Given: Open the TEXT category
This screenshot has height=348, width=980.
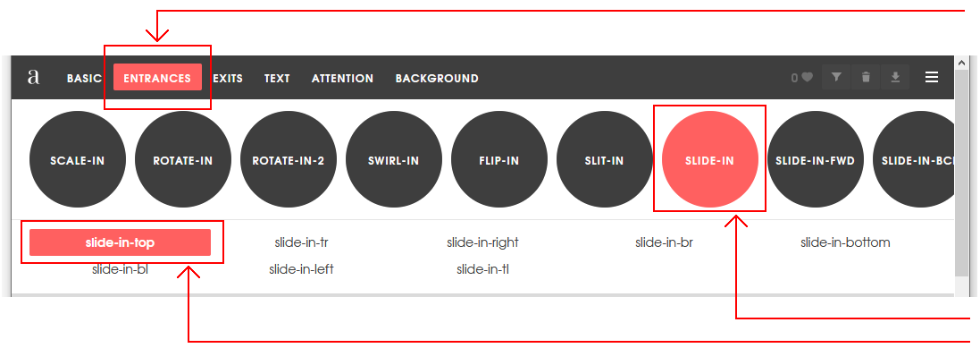Looking at the screenshot, I should tap(277, 78).
